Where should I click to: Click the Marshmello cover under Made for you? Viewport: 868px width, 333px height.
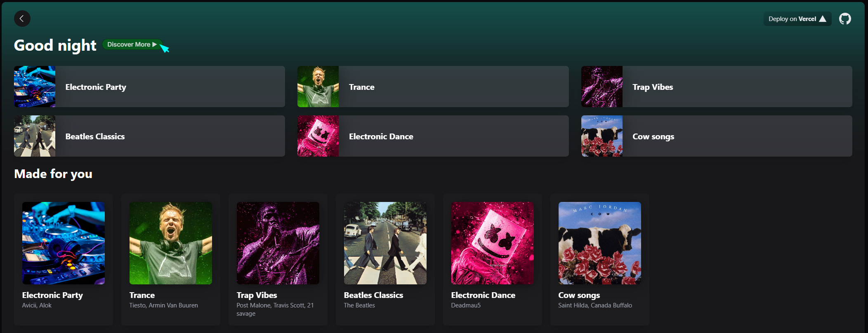[493, 243]
